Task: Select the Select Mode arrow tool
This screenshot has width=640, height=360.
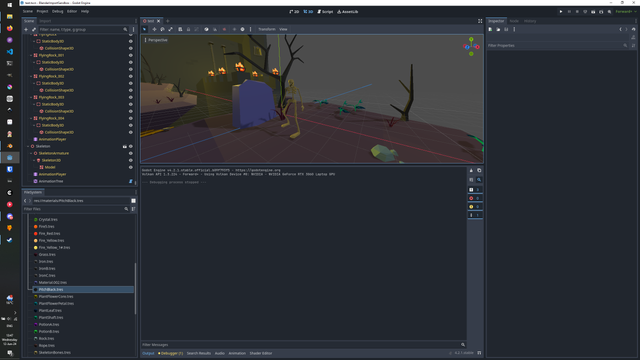Action: coord(144,29)
